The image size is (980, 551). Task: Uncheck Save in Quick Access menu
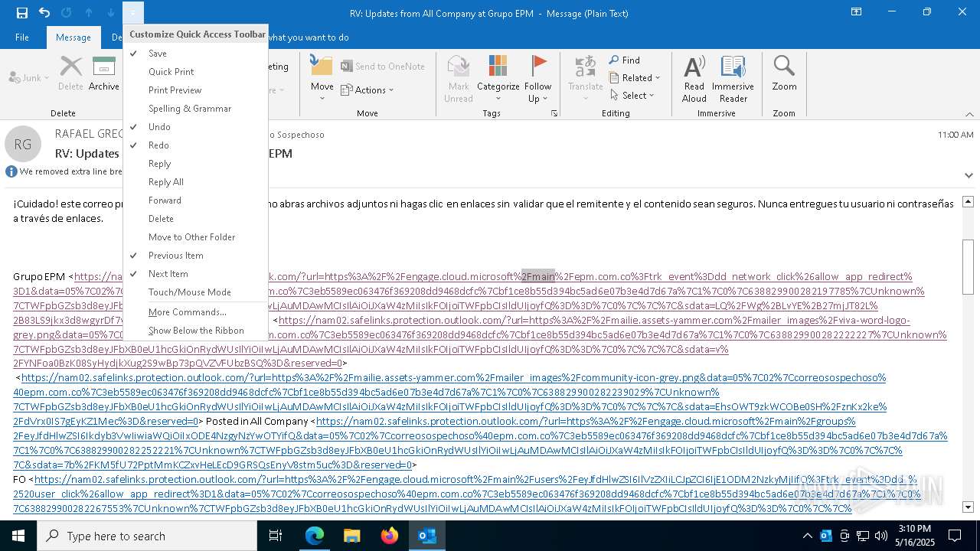click(196, 54)
